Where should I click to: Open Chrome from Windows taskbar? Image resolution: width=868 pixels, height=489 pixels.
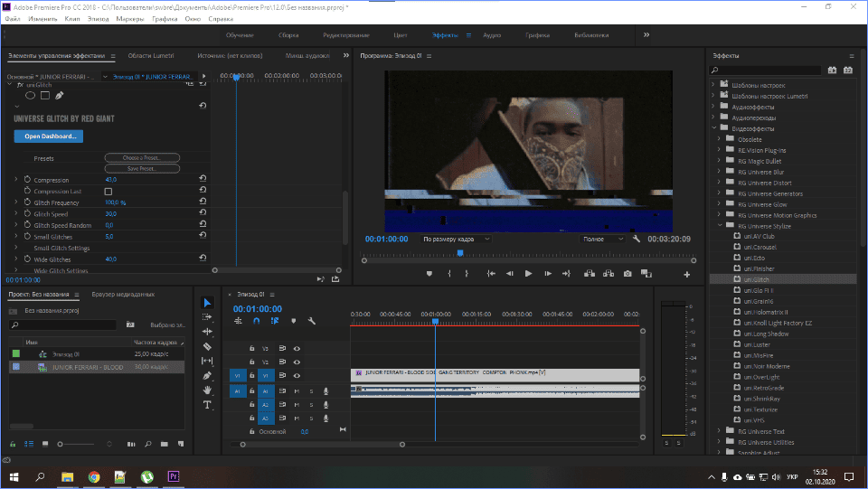point(93,477)
